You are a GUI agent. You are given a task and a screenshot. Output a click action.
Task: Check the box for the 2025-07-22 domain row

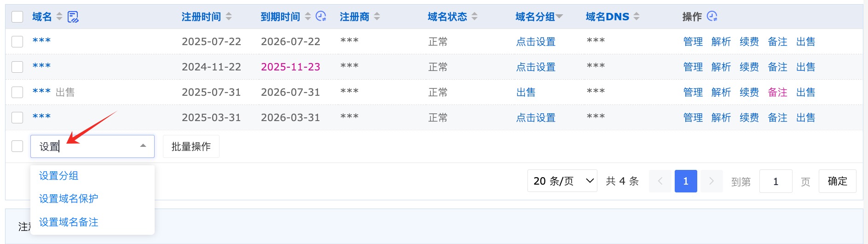point(17,42)
